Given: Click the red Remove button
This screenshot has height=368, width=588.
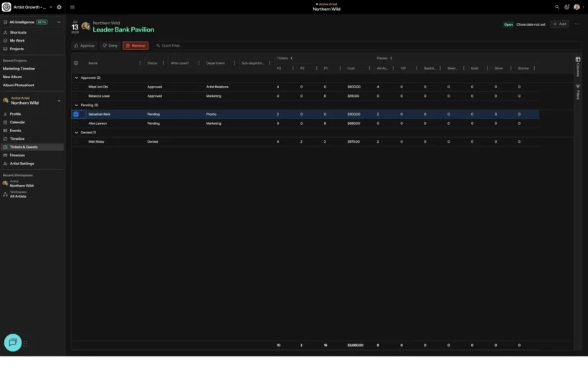Looking at the screenshot, I should coord(136,46).
